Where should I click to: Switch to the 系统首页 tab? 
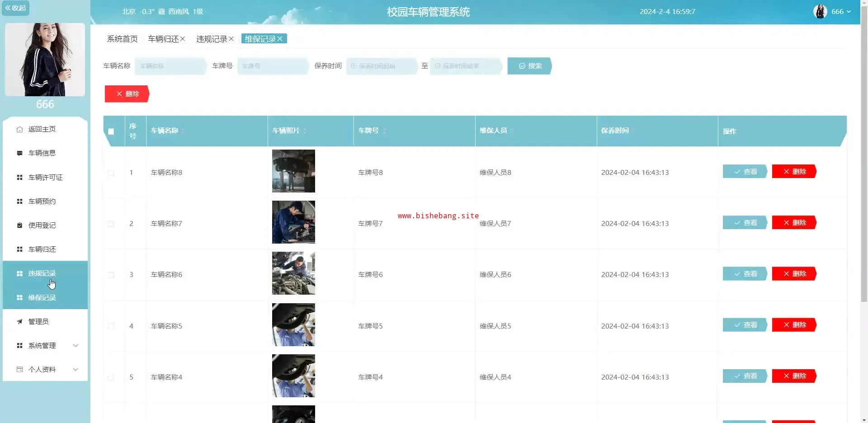[122, 39]
